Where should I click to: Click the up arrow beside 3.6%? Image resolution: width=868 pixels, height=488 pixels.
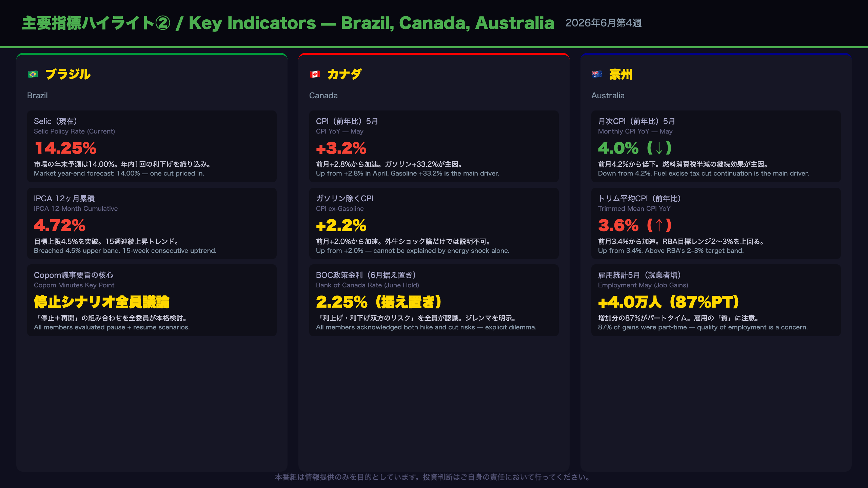click(x=659, y=225)
